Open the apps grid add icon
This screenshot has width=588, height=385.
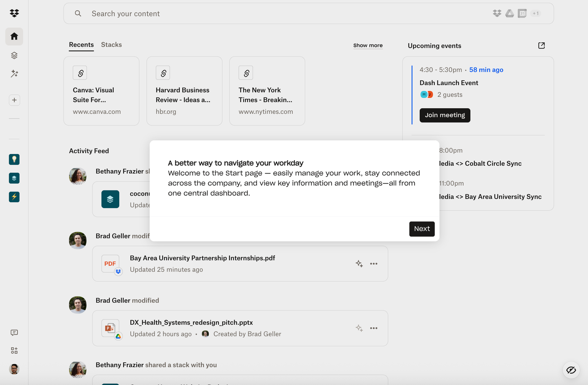(x=14, y=350)
